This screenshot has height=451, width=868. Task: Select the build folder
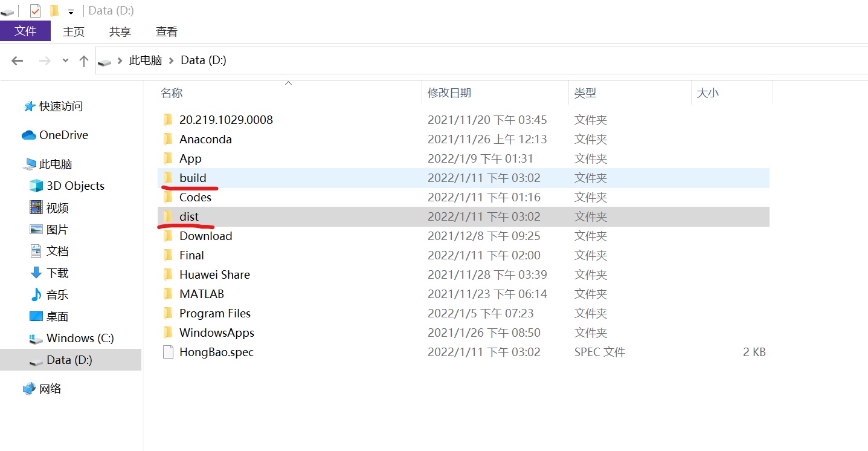tap(193, 178)
